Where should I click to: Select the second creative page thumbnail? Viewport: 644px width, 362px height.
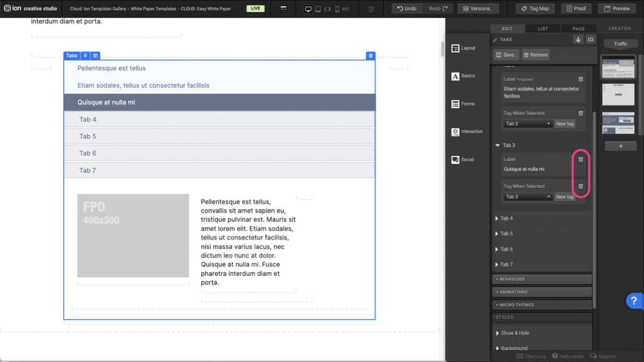618,94
